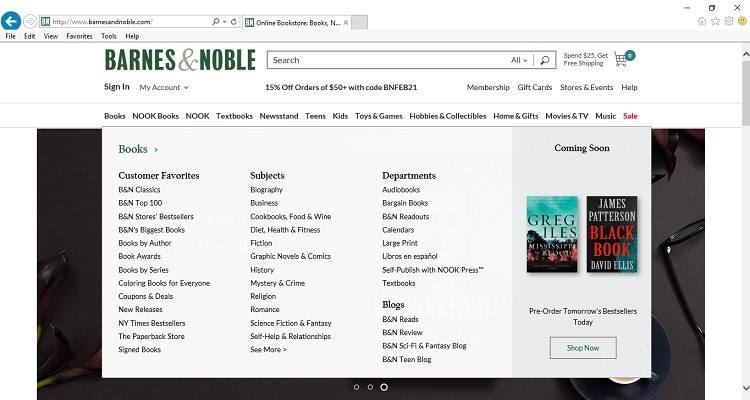
Task: Click the 15% Off Orders promo link
Action: (341, 88)
